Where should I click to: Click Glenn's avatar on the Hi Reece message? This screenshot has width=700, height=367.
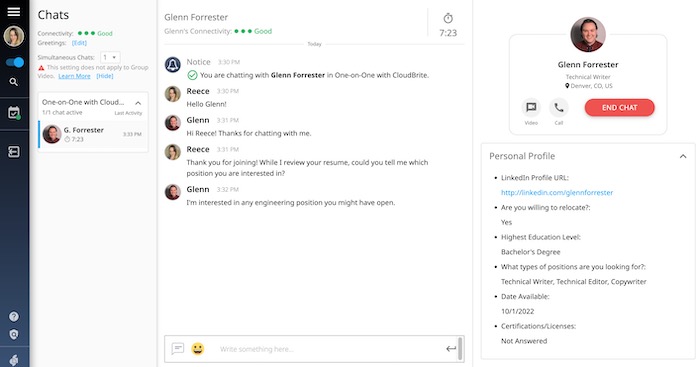[x=173, y=123]
